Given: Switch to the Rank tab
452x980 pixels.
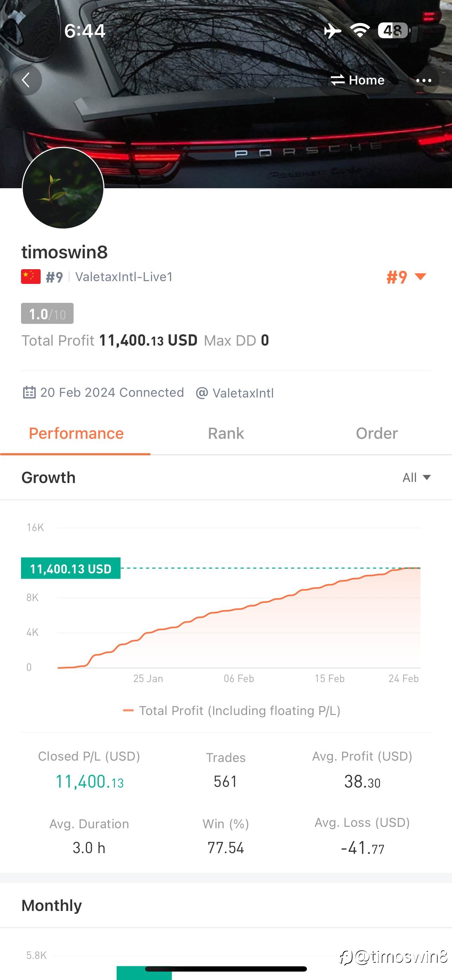Looking at the screenshot, I should pos(226,433).
